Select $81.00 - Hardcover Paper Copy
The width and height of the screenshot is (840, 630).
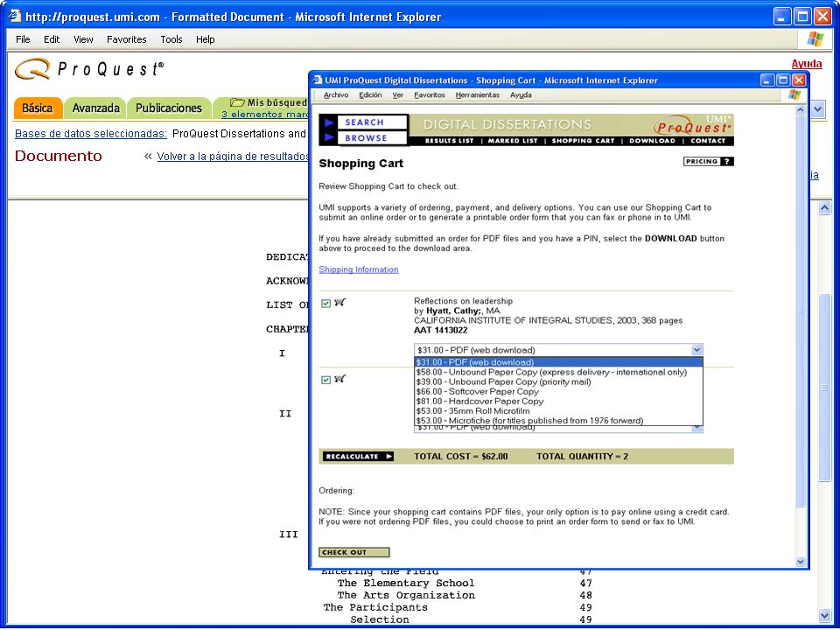pyautogui.click(x=558, y=402)
